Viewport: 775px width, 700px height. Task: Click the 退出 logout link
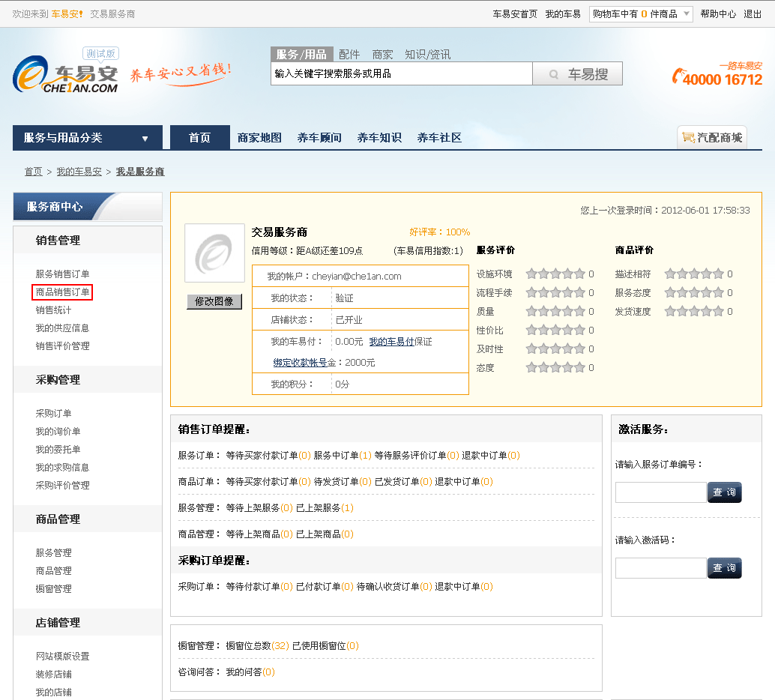tap(753, 13)
